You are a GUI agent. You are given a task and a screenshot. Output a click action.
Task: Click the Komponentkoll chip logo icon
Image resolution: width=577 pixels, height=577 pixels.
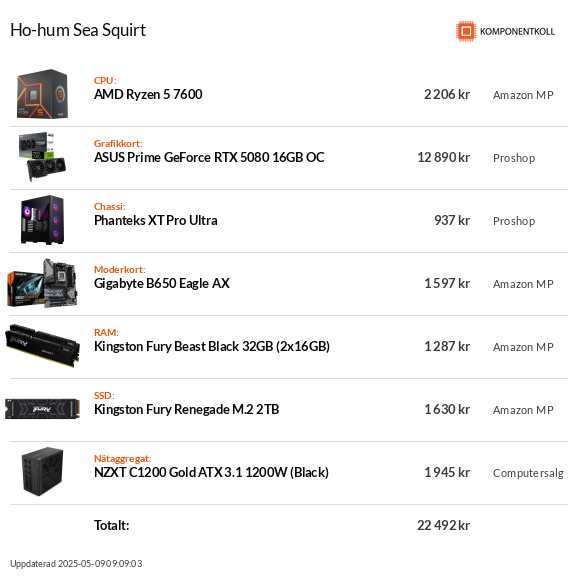point(466,31)
